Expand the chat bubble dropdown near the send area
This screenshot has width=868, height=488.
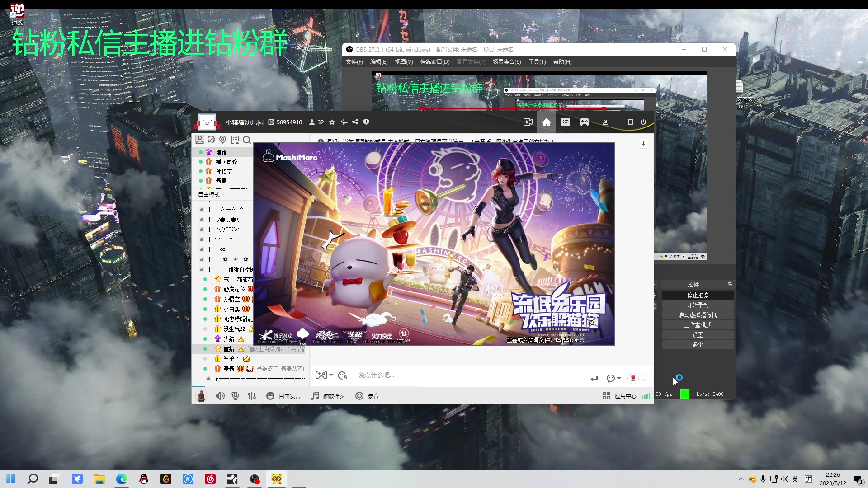[614, 379]
